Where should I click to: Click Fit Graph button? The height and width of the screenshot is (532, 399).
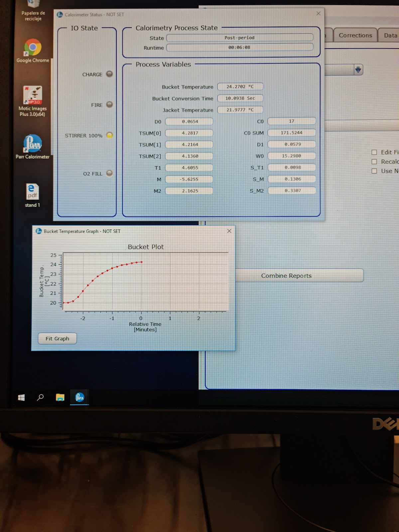(x=57, y=338)
